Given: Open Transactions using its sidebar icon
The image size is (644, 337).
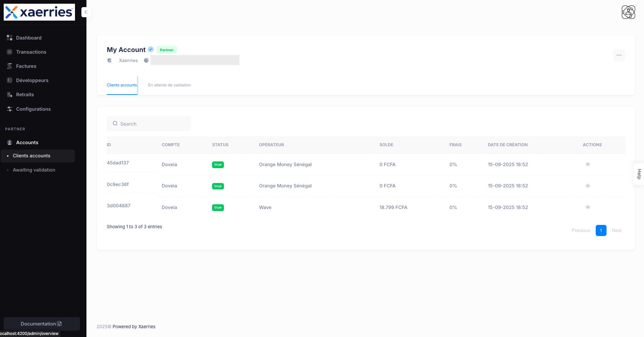Looking at the screenshot, I should coord(9,52).
